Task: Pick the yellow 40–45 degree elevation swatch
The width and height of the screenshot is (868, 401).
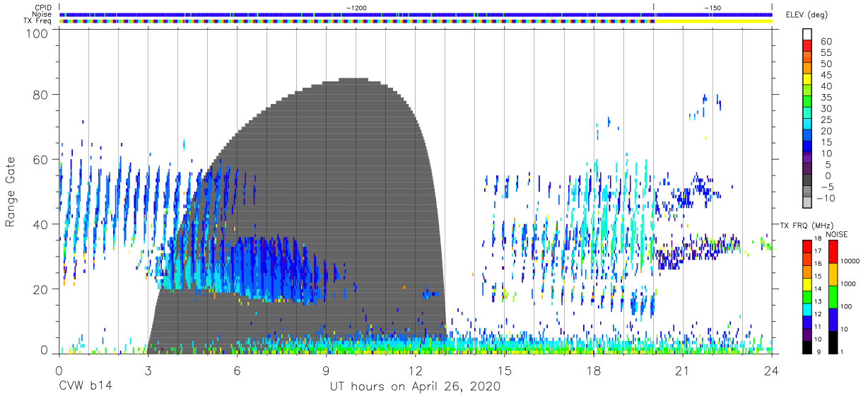Action: [x=807, y=80]
